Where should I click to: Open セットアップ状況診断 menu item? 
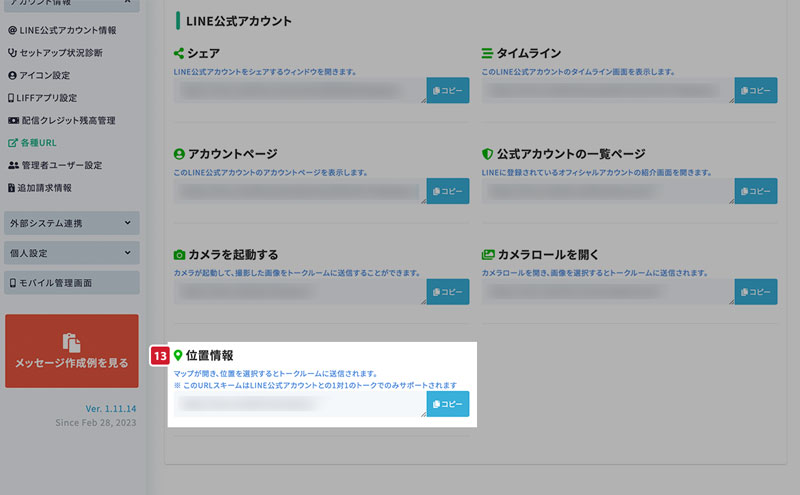click(x=55, y=53)
